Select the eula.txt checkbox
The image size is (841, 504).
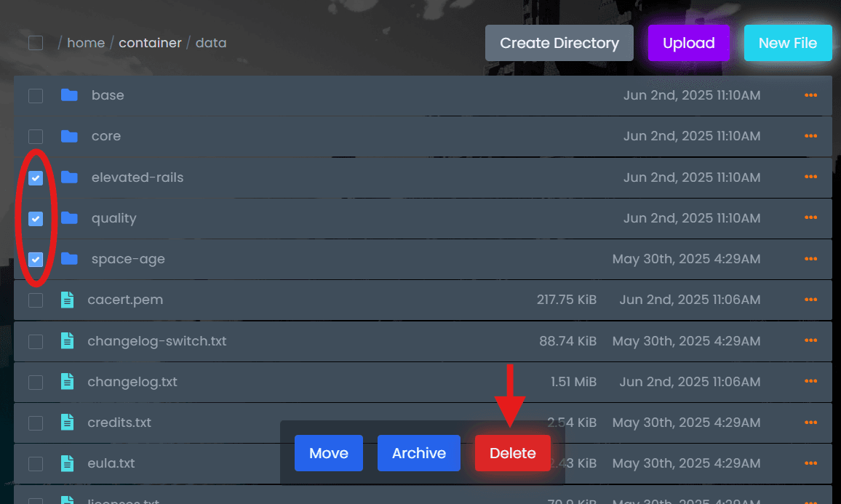36,464
